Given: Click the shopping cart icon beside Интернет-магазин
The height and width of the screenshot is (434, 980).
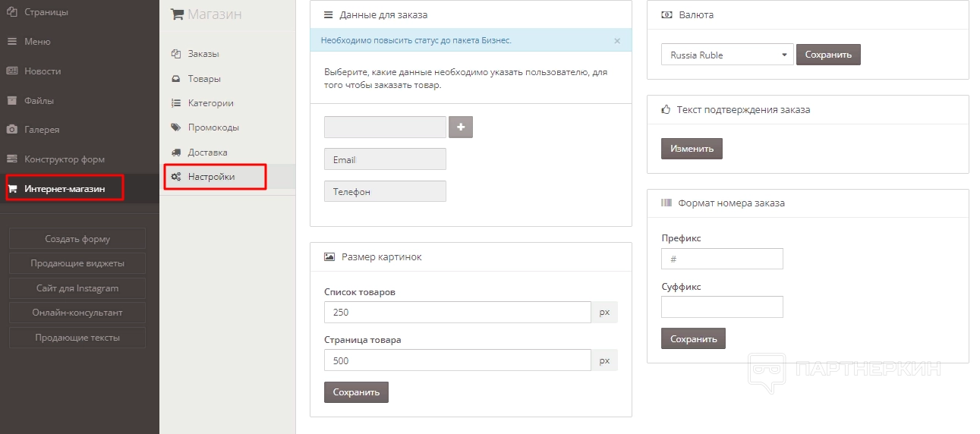Looking at the screenshot, I should click(12, 189).
